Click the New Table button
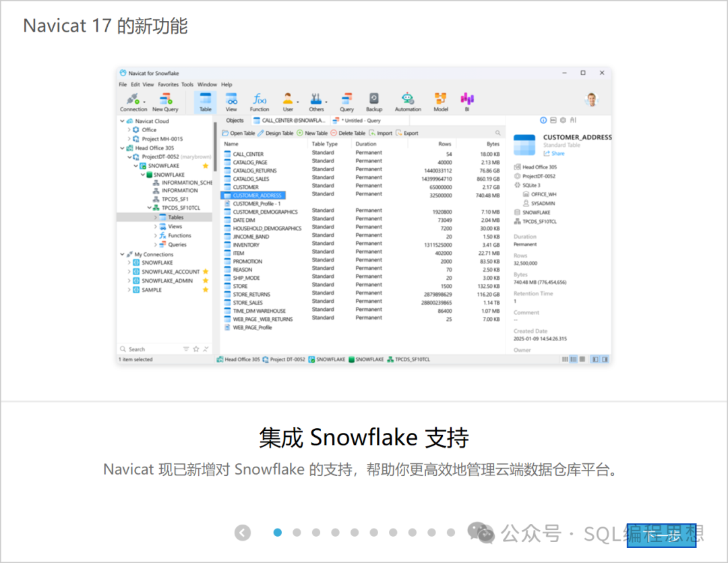The image size is (728, 563). [312, 133]
